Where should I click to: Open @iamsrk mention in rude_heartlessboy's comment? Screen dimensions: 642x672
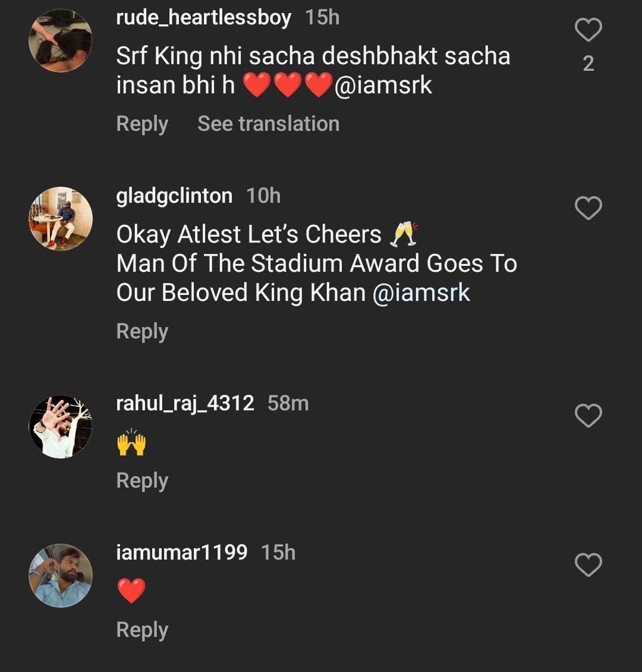(383, 86)
